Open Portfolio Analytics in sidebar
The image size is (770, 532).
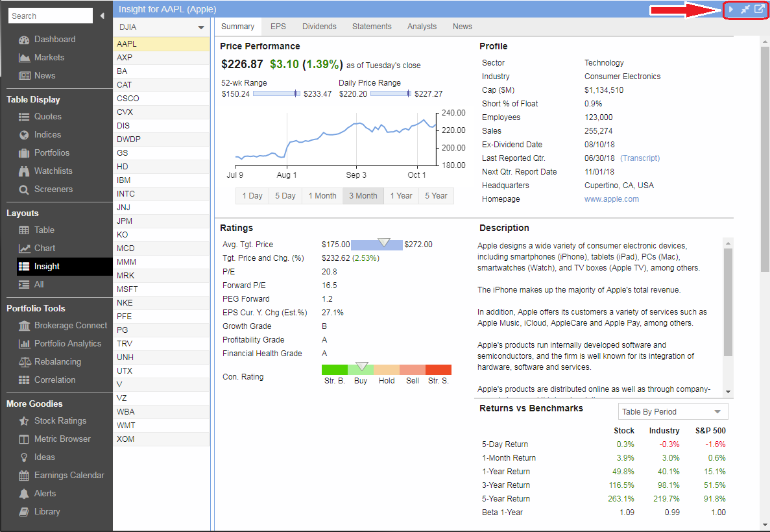pos(67,344)
